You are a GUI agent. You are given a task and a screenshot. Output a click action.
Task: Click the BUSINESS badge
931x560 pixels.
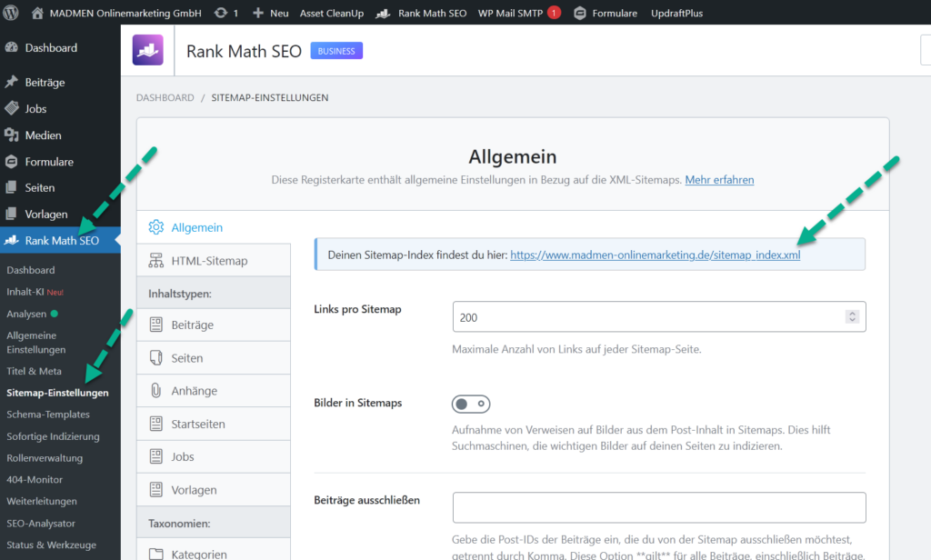[x=336, y=51]
